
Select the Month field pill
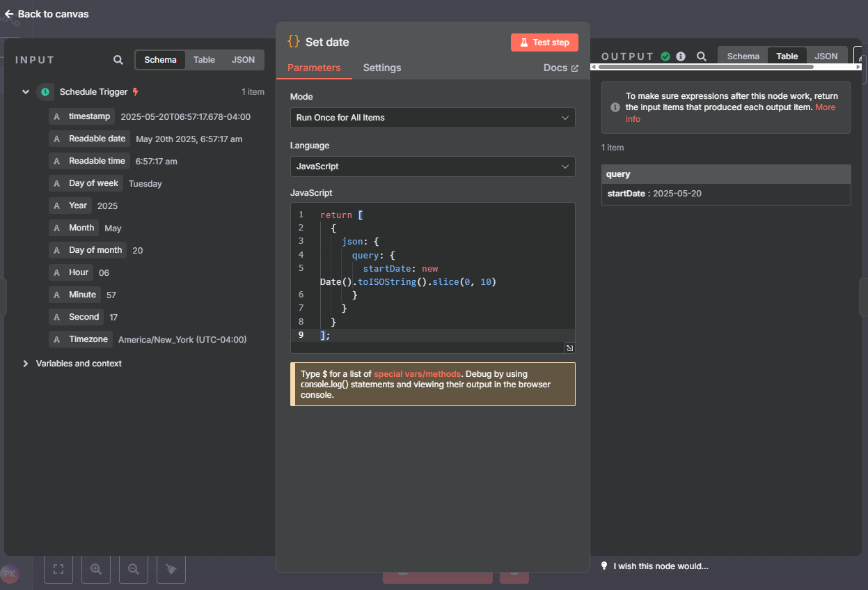point(74,228)
